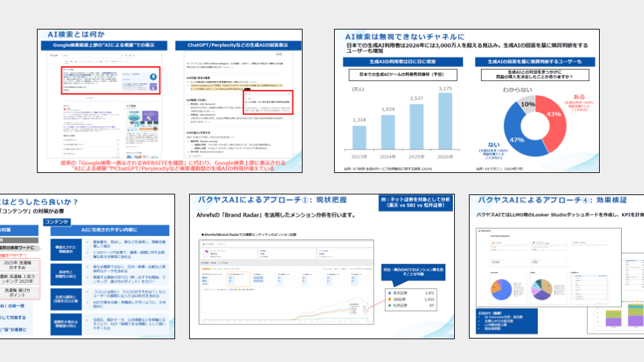This screenshot has height=362, width=644.
Task: Click the '楽天証券 2,912' legend entry
Action: coord(415,293)
